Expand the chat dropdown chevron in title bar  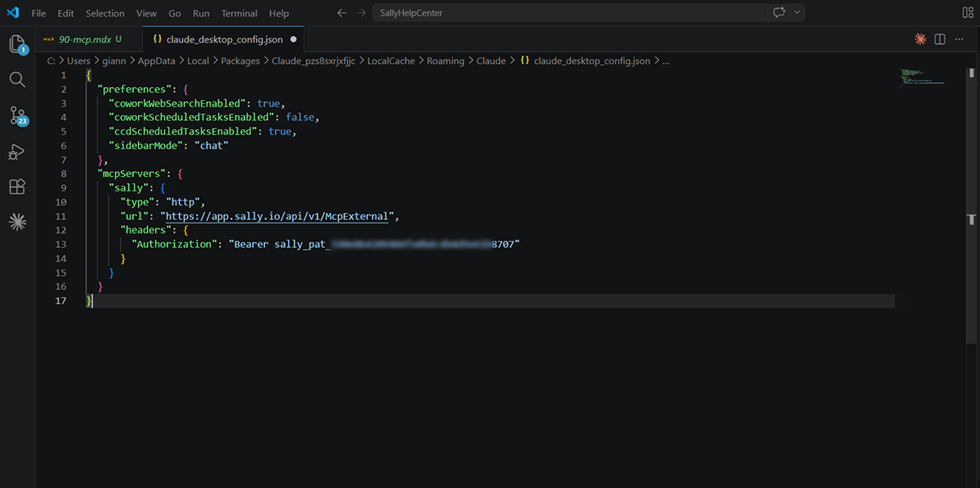797,13
